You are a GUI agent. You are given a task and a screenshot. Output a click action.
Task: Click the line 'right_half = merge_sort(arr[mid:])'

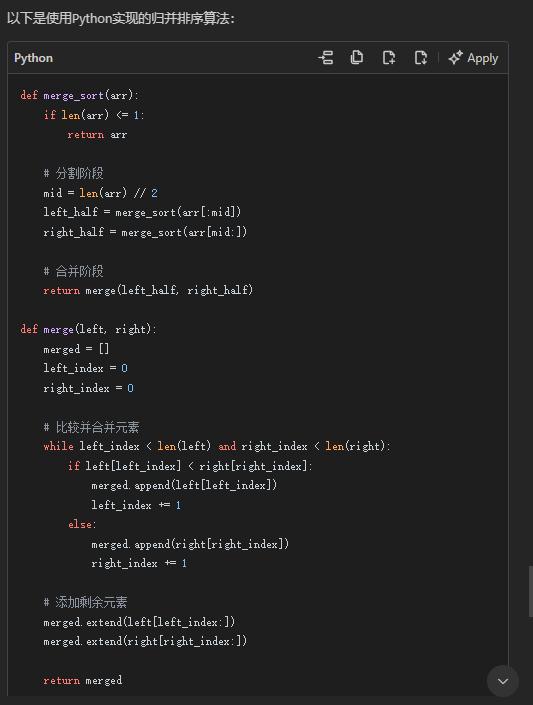coord(145,232)
